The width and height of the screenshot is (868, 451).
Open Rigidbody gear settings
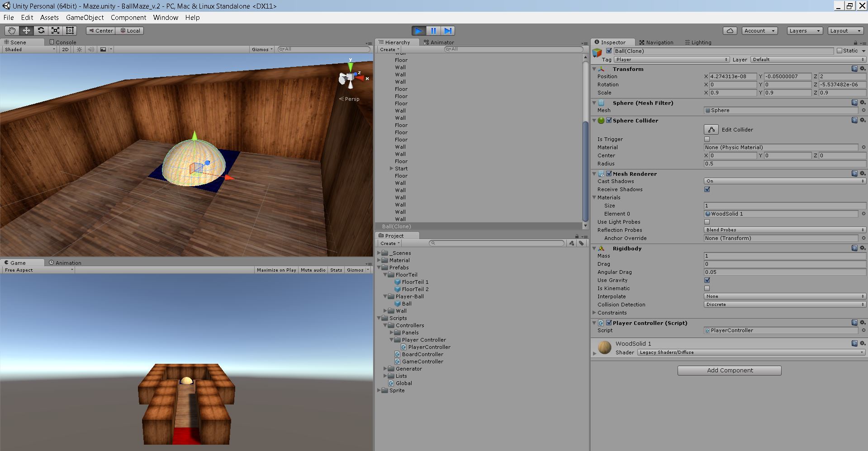point(863,248)
